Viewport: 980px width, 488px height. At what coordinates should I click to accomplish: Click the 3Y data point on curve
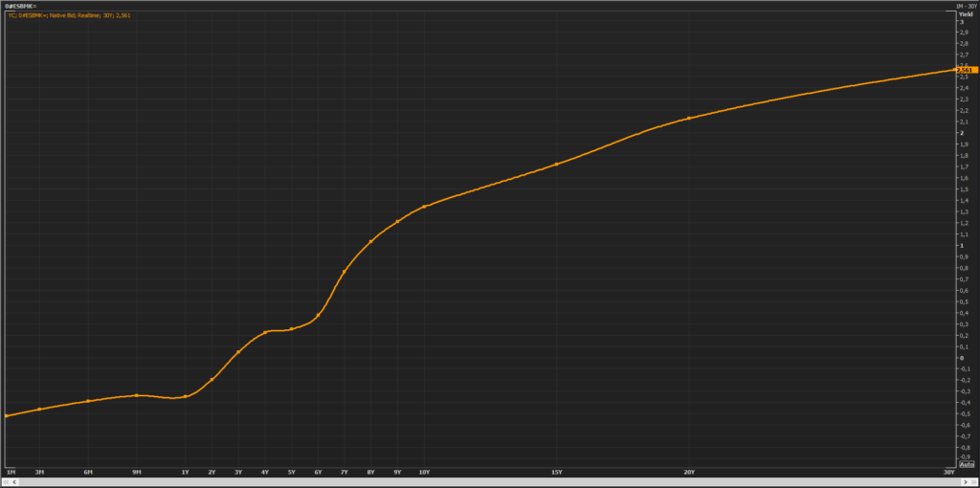238,352
